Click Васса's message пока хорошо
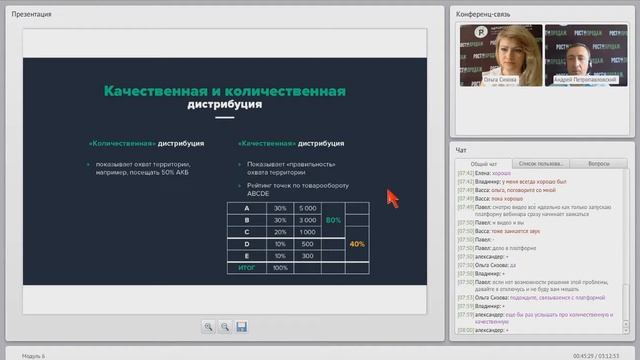Image resolution: width=640 pixels, height=360 pixels. tap(507, 199)
